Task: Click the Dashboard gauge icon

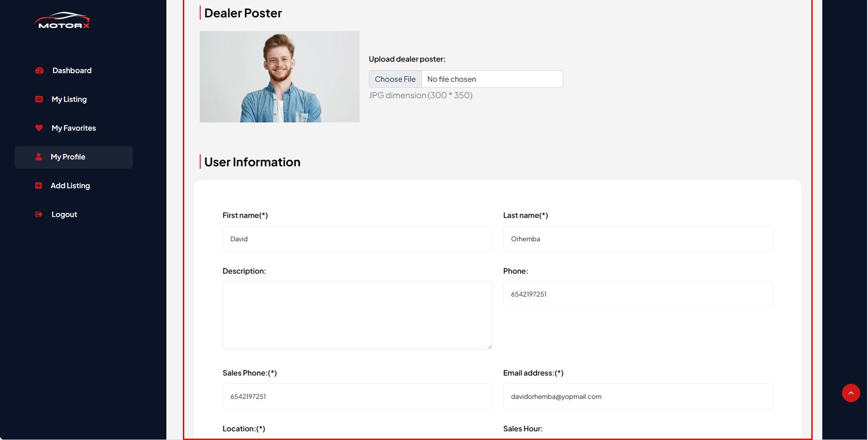Action: [x=39, y=70]
